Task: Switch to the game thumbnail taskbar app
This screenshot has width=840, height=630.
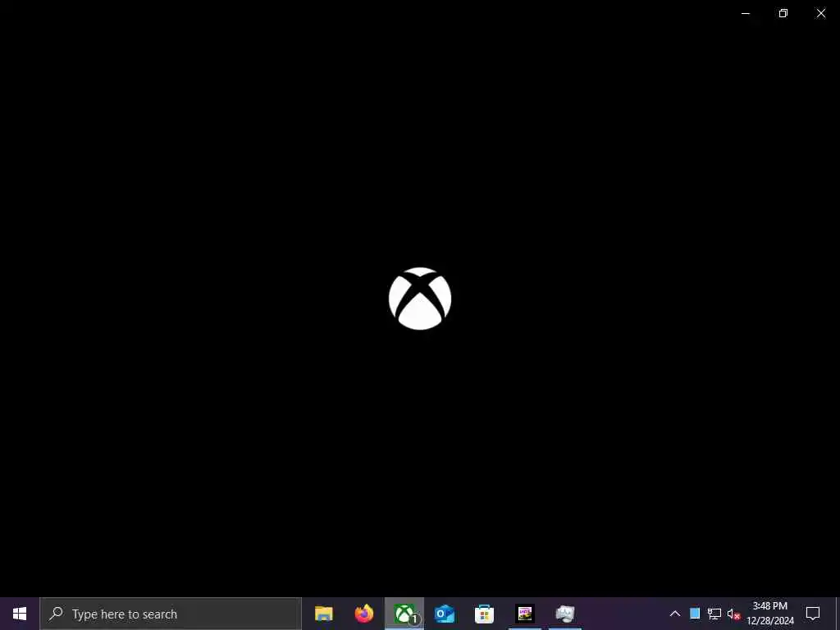Action: [525, 614]
